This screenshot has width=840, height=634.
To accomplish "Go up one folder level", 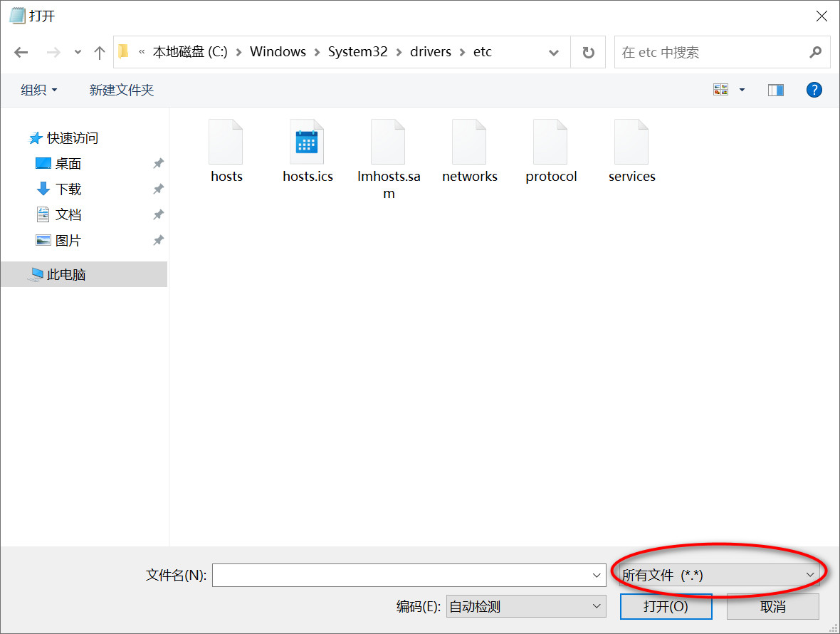I will point(99,53).
